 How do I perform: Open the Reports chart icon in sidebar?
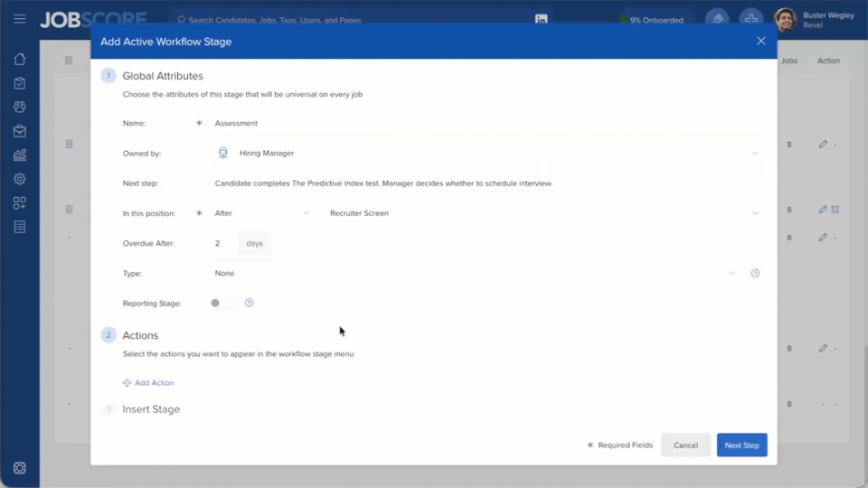[x=19, y=155]
